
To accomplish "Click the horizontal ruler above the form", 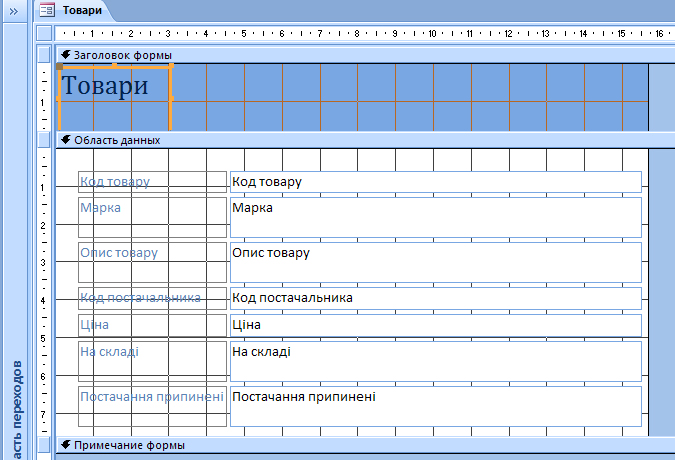I will coord(365,33).
